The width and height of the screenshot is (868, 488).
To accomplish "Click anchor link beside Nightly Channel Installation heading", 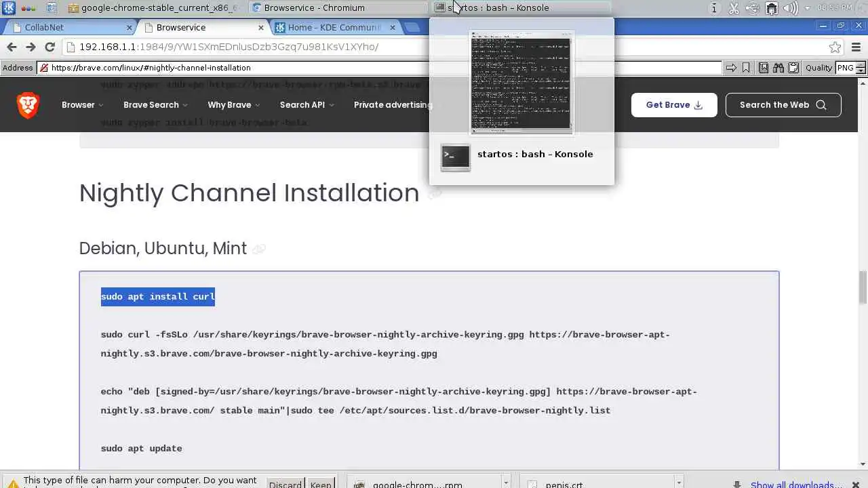I will tap(435, 194).
